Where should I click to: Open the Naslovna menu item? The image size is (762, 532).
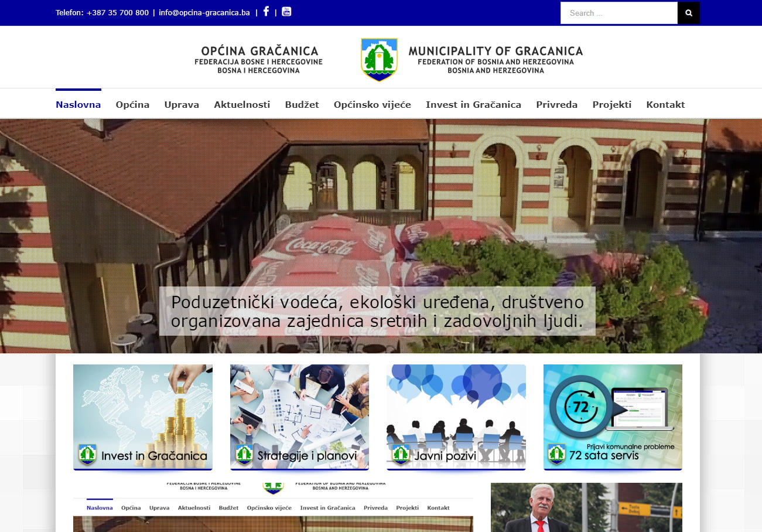pos(78,105)
